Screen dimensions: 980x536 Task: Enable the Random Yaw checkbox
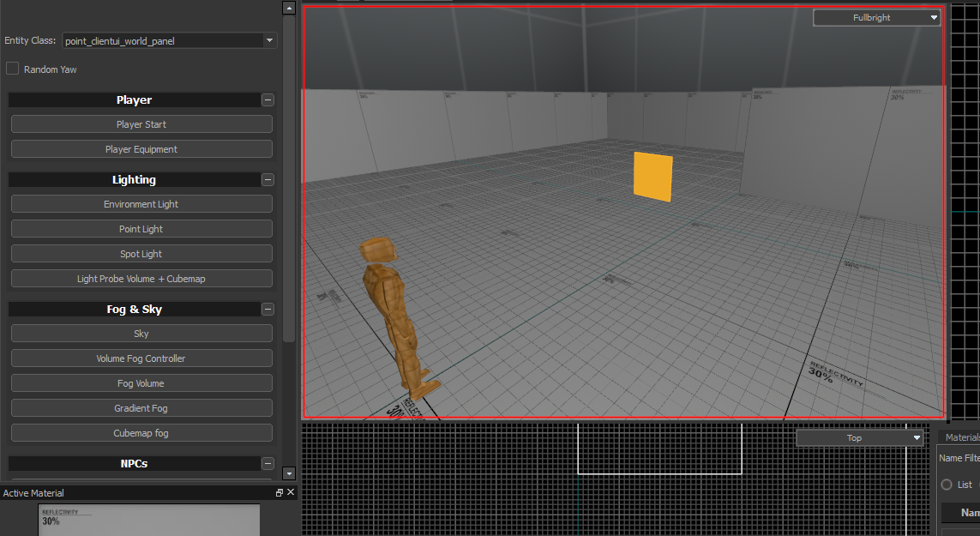13,69
